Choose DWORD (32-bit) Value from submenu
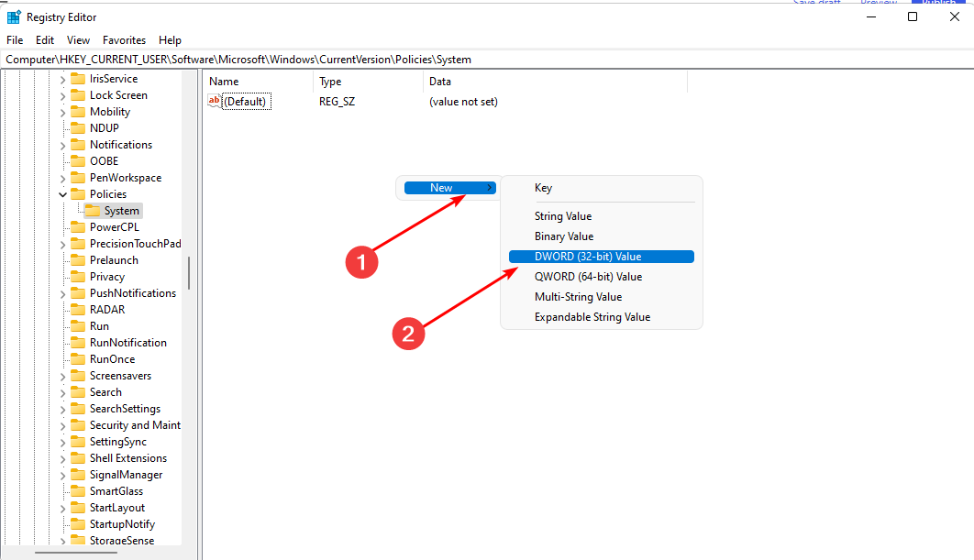Screen dimensions: 974x560 [x=602, y=257]
